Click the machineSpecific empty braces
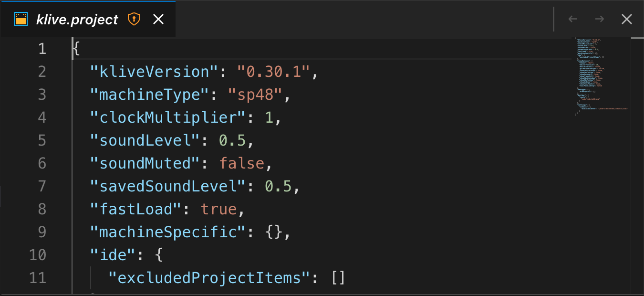Viewport: 644px width, 296px height. point(274,232)
